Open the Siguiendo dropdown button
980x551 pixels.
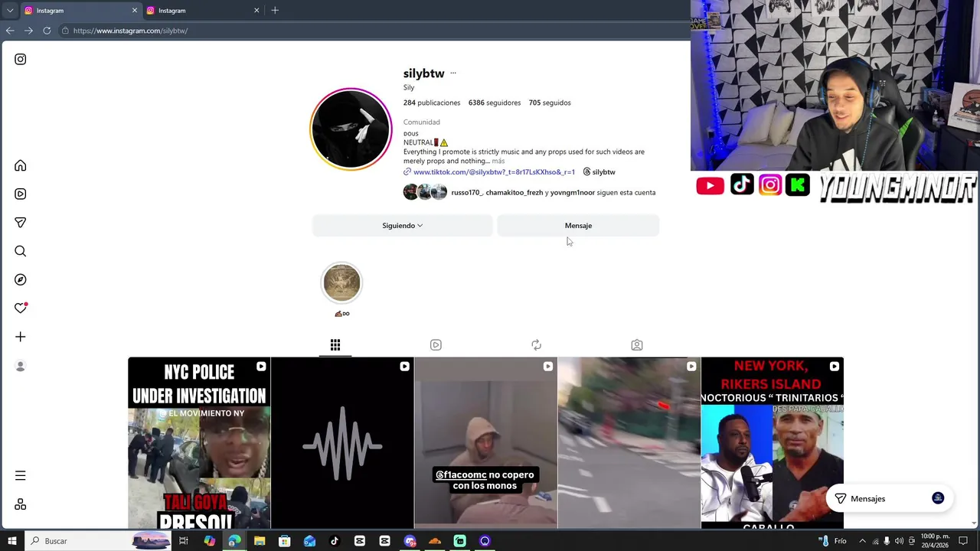[403, 226]
